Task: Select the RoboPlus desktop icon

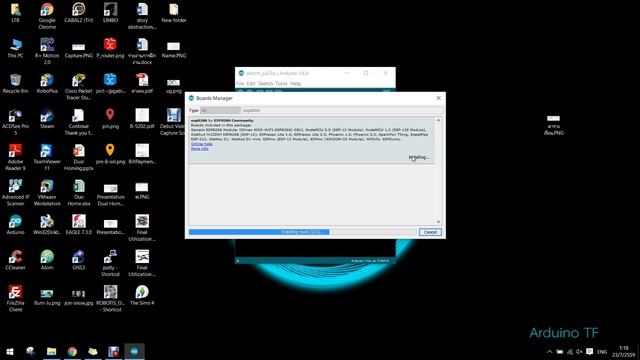Action: (47, 84)
